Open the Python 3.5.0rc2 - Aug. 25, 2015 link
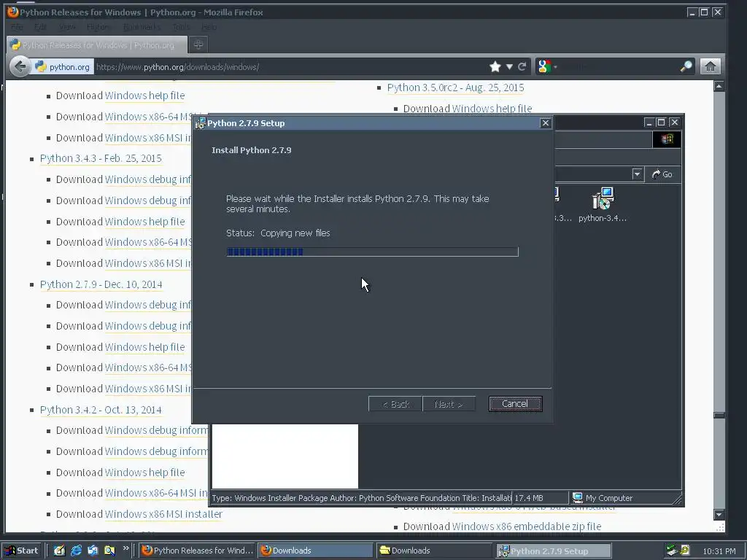 tap(455, 87)
